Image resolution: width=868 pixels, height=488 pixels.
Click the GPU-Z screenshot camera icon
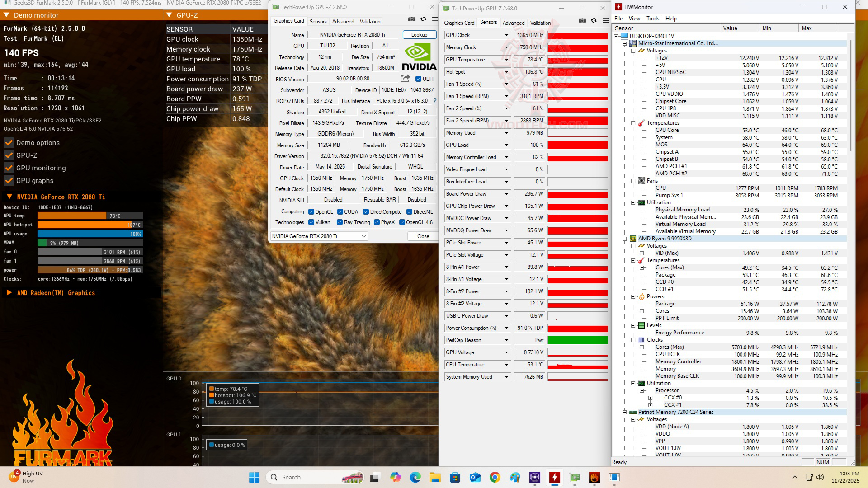point(411,19)
